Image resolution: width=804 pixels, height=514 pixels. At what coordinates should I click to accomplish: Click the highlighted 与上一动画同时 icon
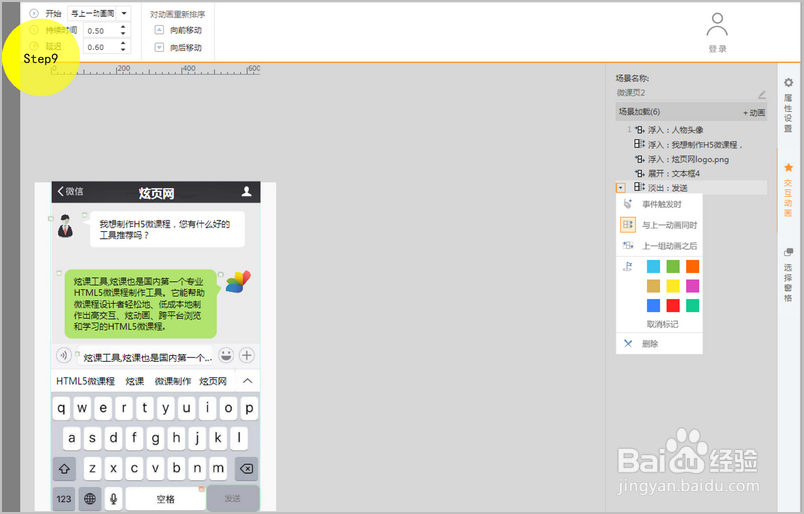(x=628, y=225)
